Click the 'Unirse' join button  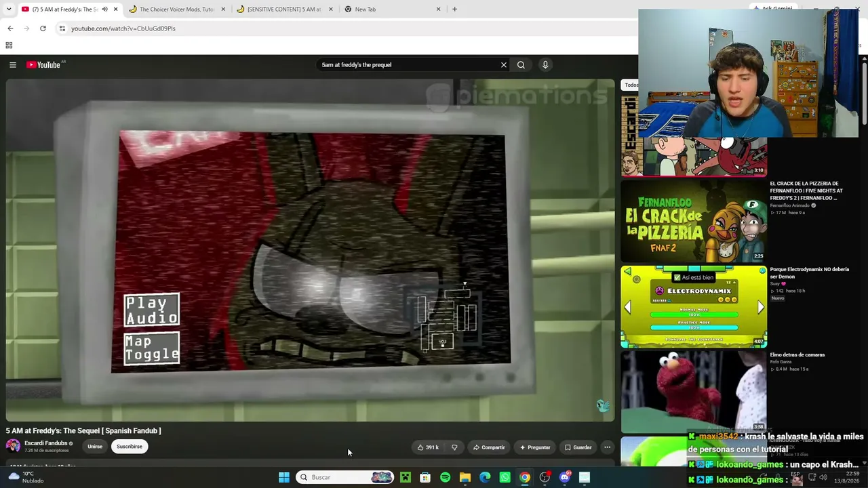tap(95, 447)
